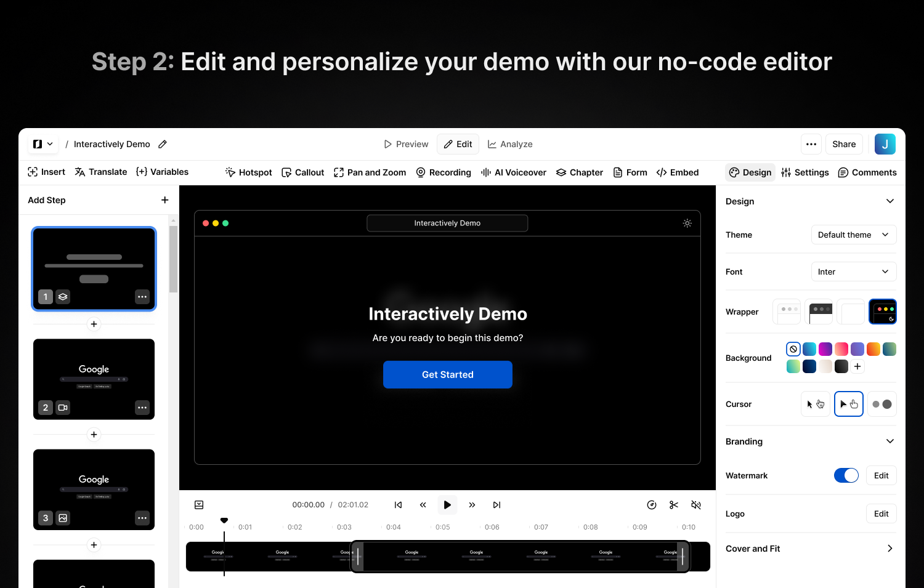
Task: Fast forward the timeline
Action: [x=472, y=505]
